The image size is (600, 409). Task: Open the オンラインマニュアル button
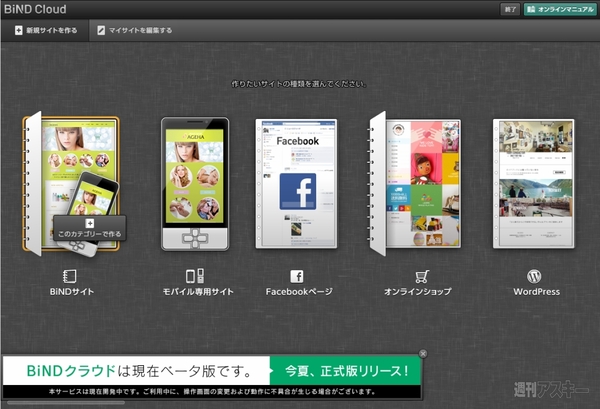pyautogui.click(x=560, y=9)
